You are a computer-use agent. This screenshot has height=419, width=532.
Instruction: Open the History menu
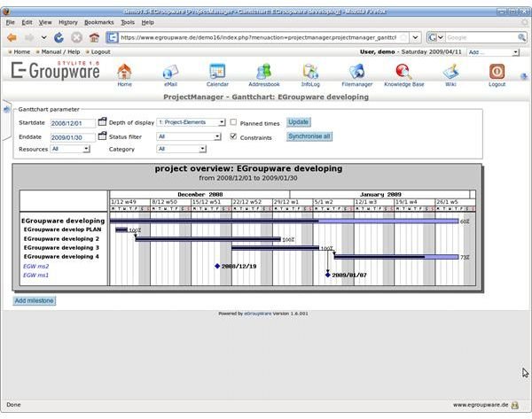[68, 22]
